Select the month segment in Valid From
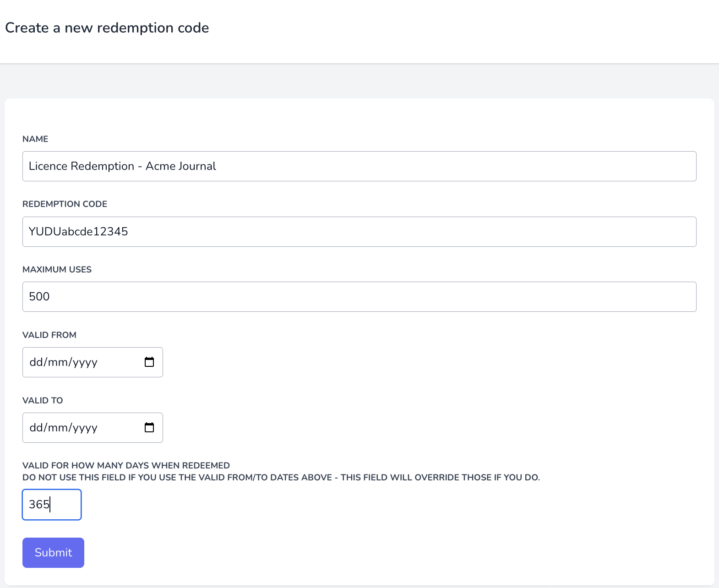Screen dimensions: 719x588 coord(58,362)
